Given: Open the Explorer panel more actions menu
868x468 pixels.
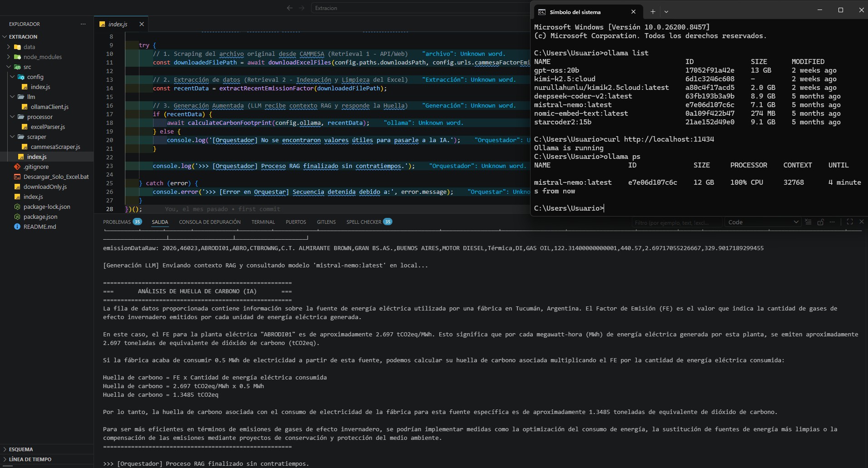Looking at the screenshot, I should pyautogui.click(x=83, y=24).
